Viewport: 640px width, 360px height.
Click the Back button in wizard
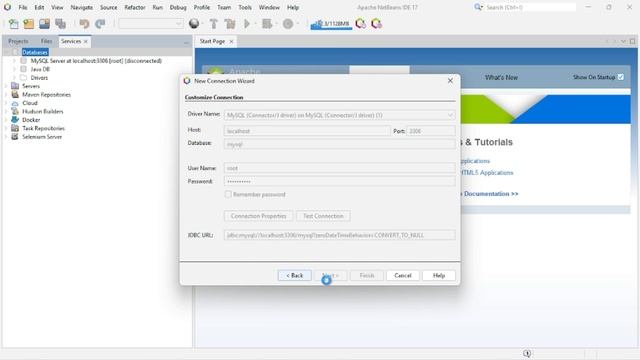pos(295,276)
